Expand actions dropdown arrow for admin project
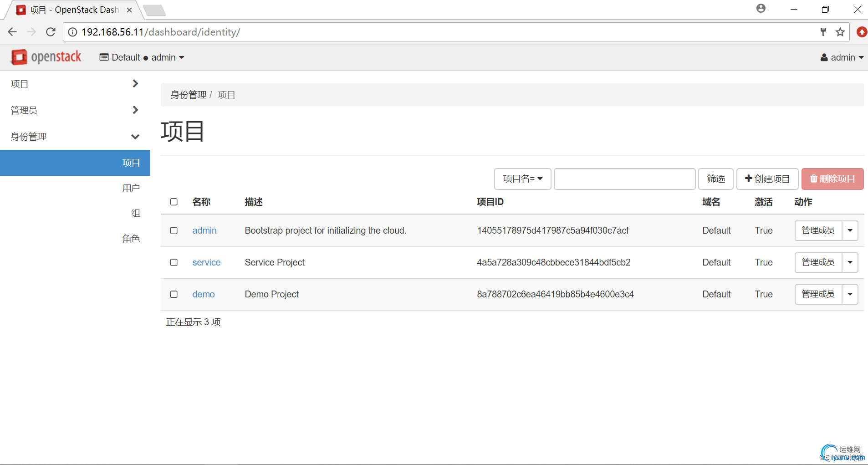The height and width of the screenshot is (465, 868). 850,230
